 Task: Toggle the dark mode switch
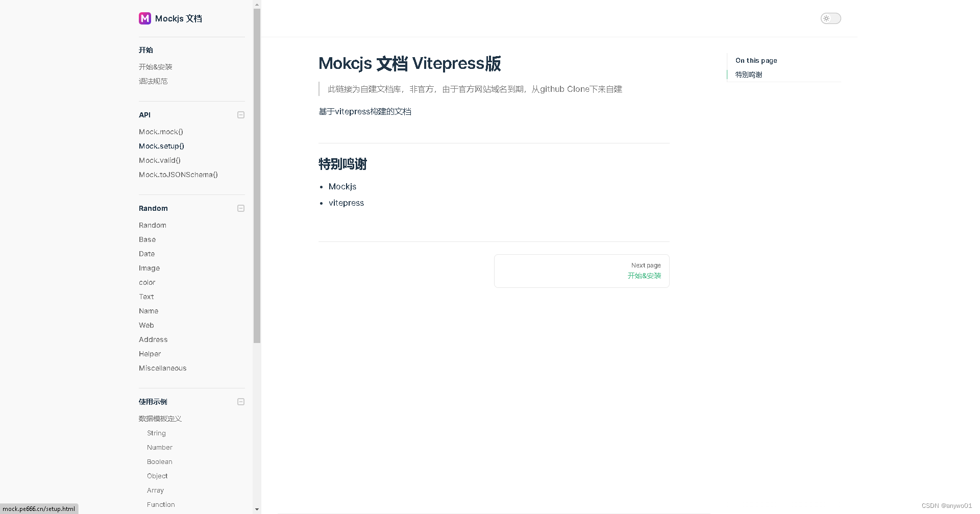coord(830,18)
